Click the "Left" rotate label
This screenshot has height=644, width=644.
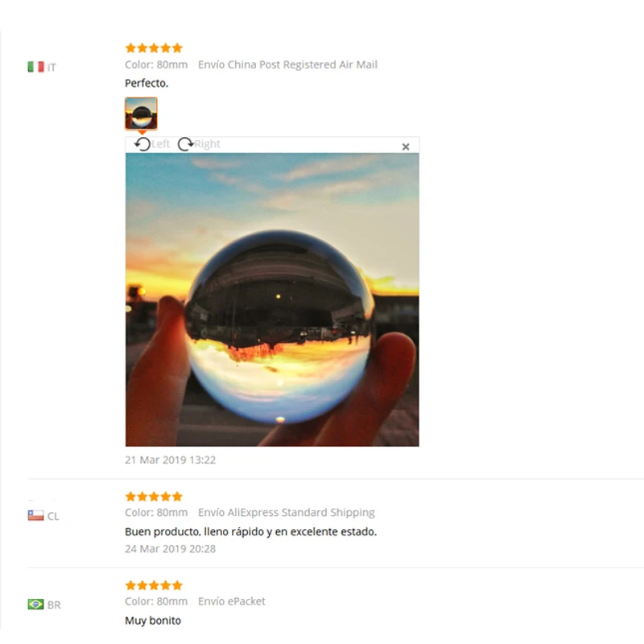[x=160, y=144]
